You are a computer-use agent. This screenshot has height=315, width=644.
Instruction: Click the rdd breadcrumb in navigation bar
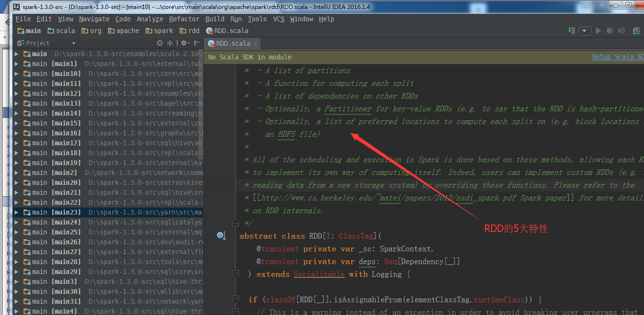[190, 31]
